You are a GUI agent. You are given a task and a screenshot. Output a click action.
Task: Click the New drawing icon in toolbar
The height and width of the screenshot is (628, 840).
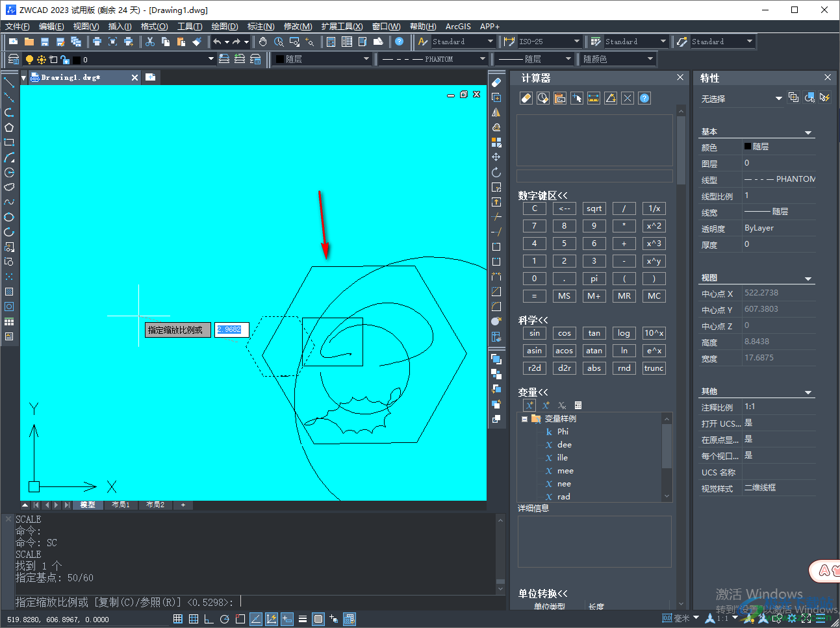click(x=13, y=42)
